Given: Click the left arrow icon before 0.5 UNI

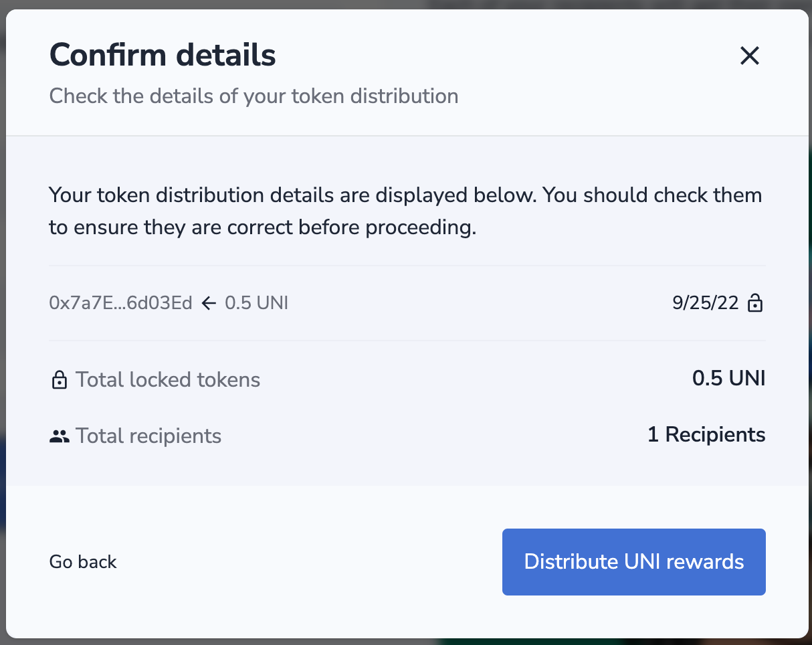Looking at the screenshot, I should coord(209,304).
